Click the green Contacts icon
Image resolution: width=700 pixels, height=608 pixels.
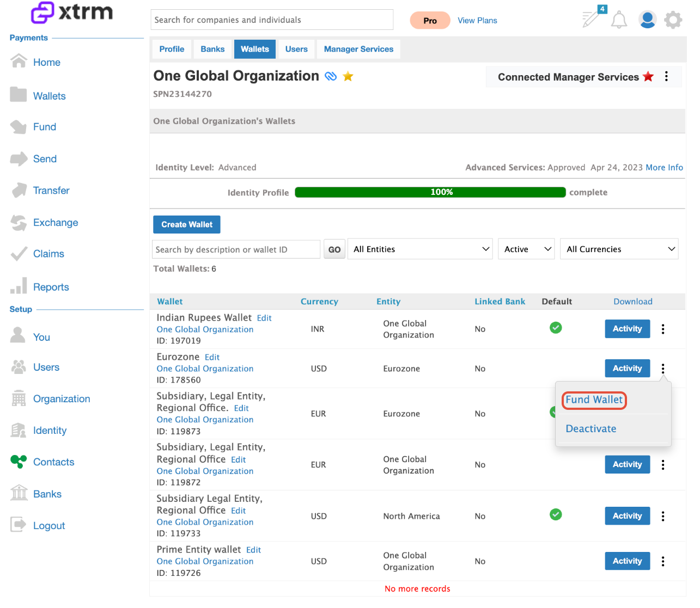(19, 462)
